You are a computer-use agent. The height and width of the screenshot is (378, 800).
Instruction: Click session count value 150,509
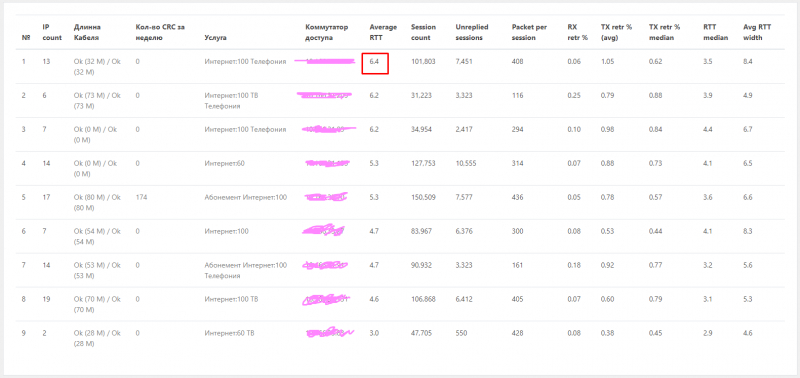pos(423,197)
